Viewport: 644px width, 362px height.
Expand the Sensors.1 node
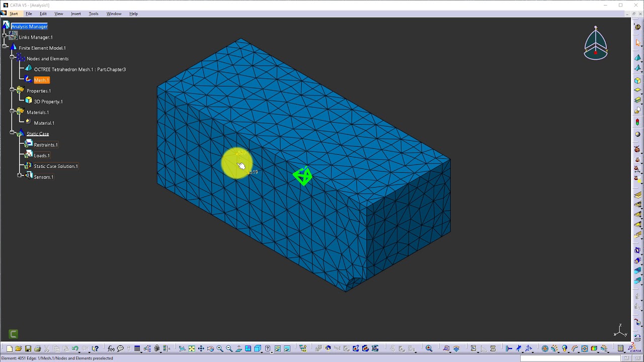[x=19, y=175]
